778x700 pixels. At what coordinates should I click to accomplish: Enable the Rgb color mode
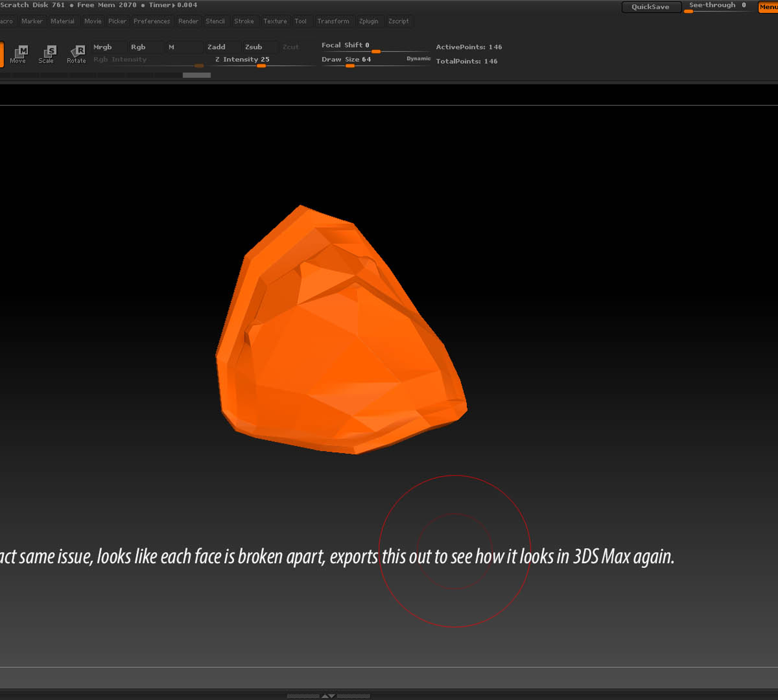click(x=139, y=47)
